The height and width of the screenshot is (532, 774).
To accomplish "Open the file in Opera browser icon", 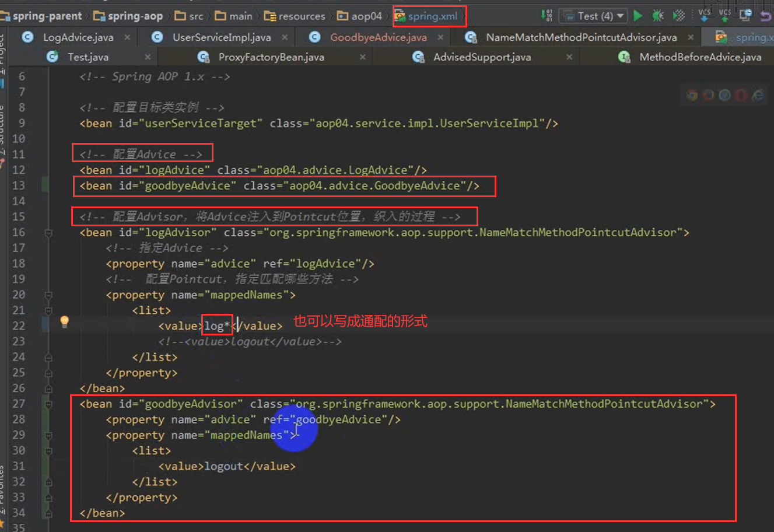I will (x=741, y=95).
